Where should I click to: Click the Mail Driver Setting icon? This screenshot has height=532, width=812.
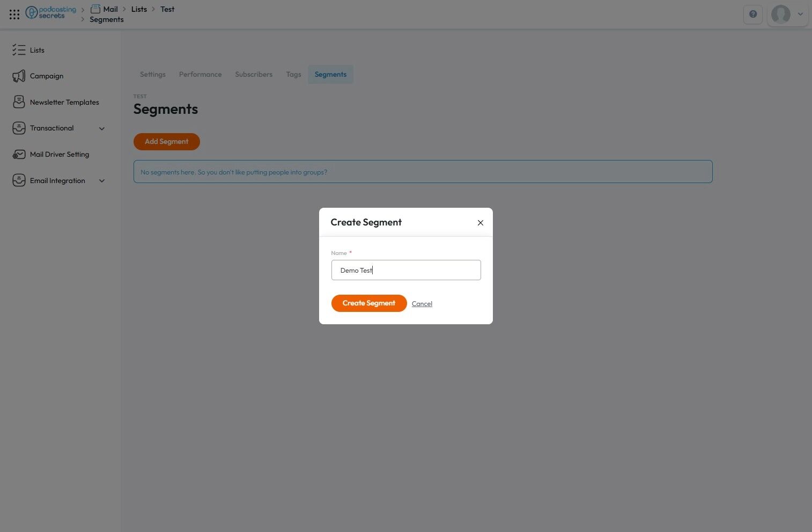[x=19, y=155]
